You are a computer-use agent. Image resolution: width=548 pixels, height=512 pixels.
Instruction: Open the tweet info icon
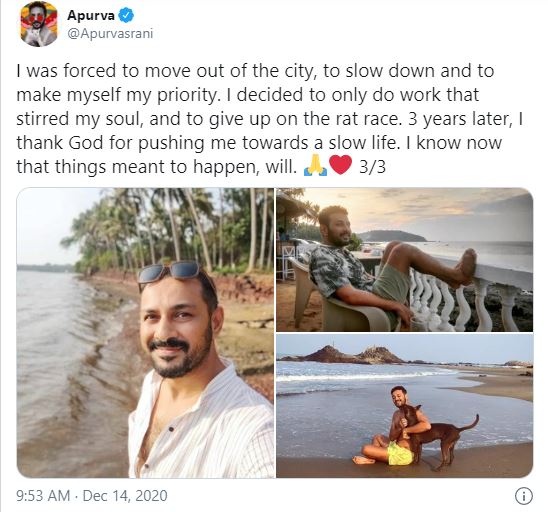click(524, 496)
